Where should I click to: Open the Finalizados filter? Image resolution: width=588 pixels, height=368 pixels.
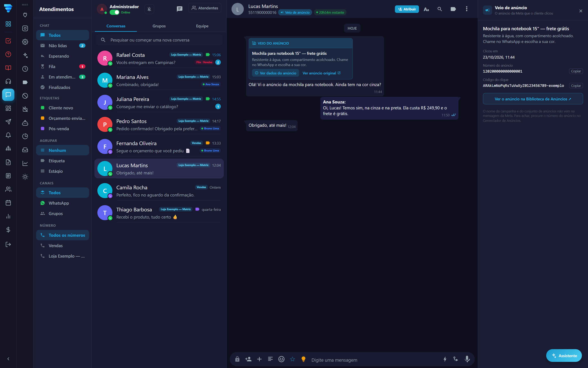click(63, 87)
